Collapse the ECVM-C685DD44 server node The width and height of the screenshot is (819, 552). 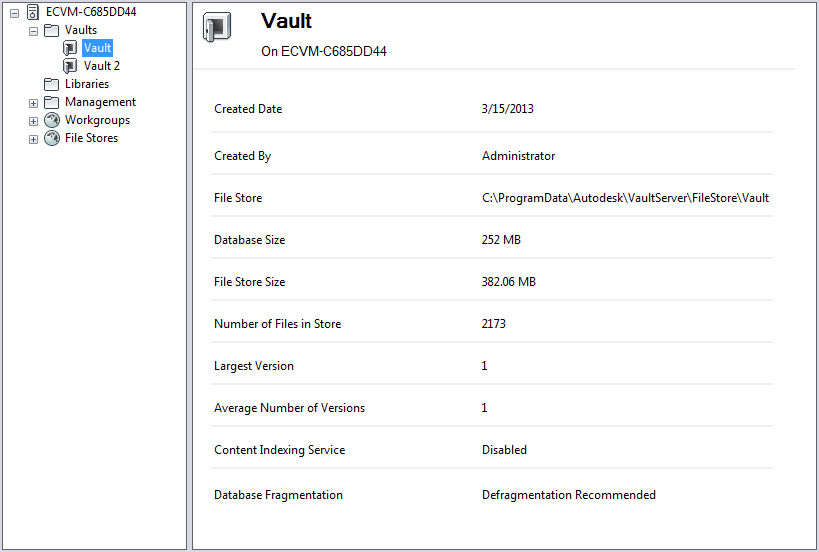tap(14, 13)
